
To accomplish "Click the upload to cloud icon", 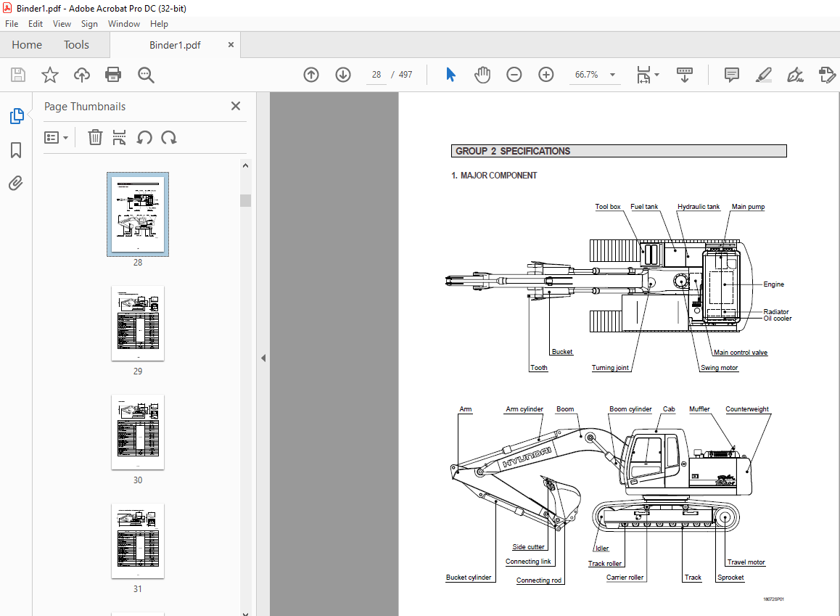I will coord(81,75).
